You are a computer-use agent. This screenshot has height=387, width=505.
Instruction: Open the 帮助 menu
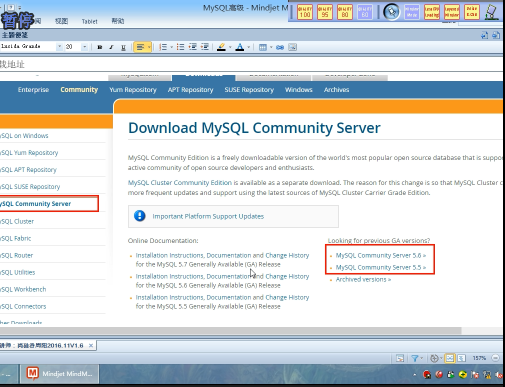click(118, 21)
